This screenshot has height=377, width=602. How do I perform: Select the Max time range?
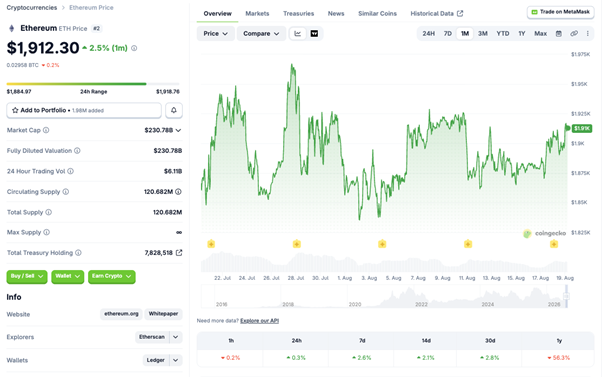(x=540, y=34)
